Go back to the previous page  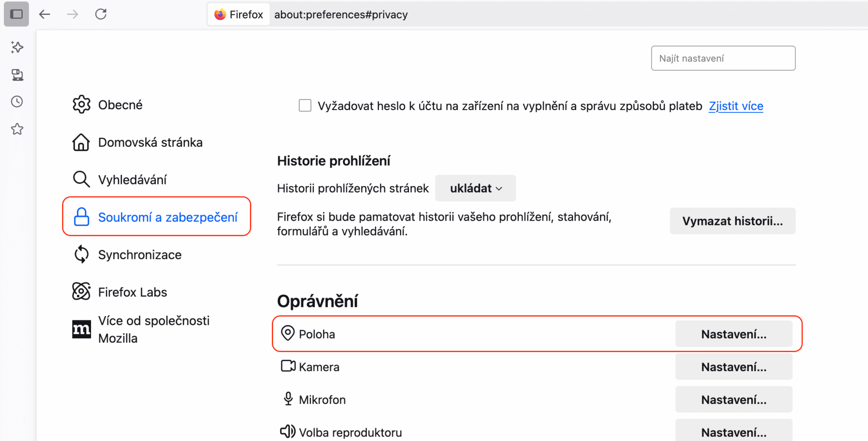click(45, 14)
